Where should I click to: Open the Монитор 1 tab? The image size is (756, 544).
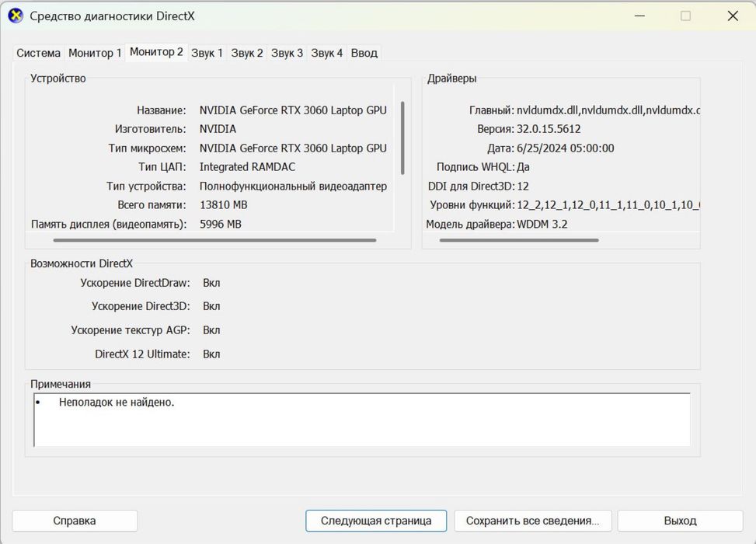95,53
